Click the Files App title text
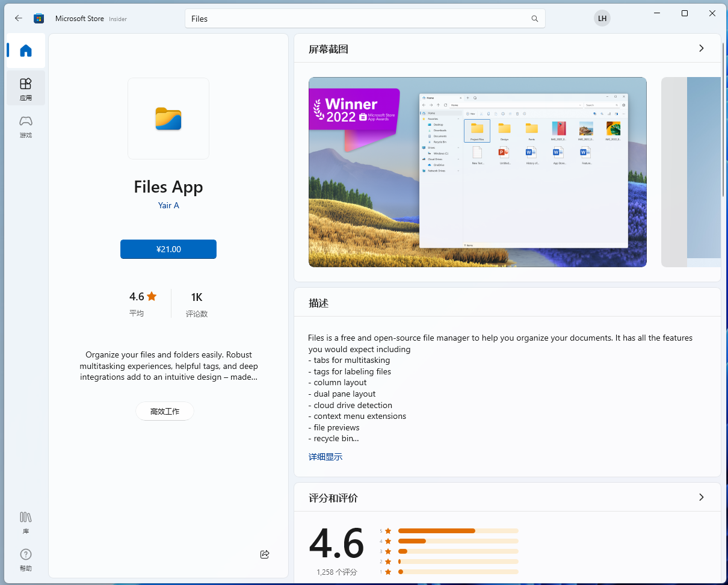728x585 pixels. pyautogui.click(x=168, y=187)
